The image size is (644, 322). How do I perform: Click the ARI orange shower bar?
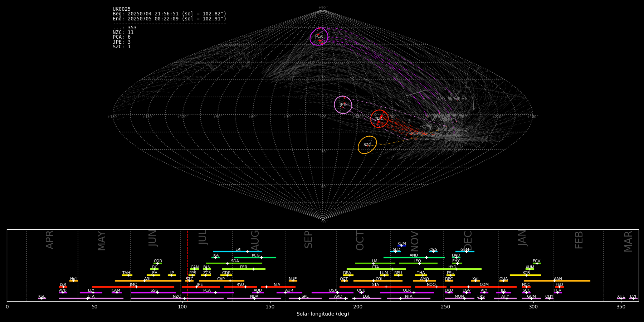[x=148, y=281]
